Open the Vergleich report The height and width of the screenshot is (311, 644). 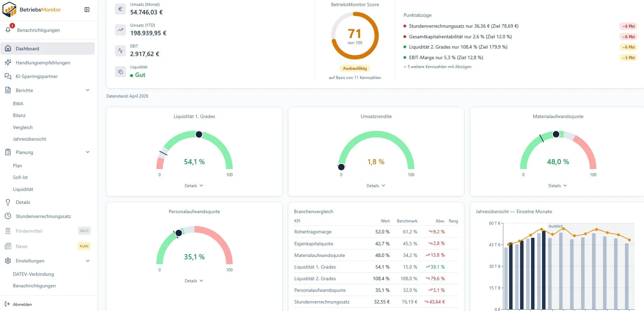[23, 127]
